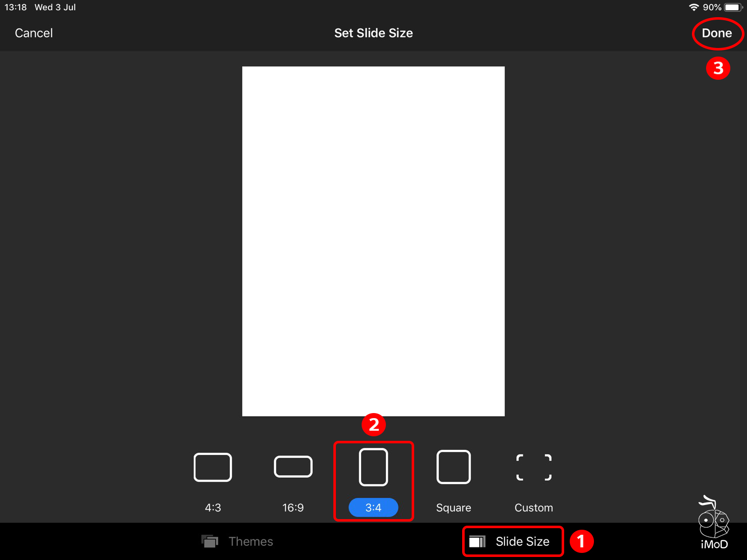Tap the white slide preview canvas
This screenshot has height=560, width=747.
coord(373,241)
